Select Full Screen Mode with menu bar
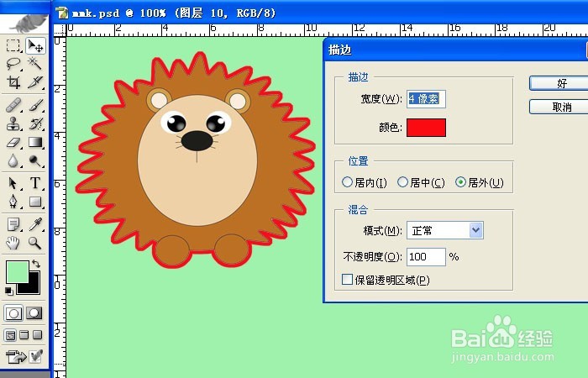588x378 pixels. [24, 335]
